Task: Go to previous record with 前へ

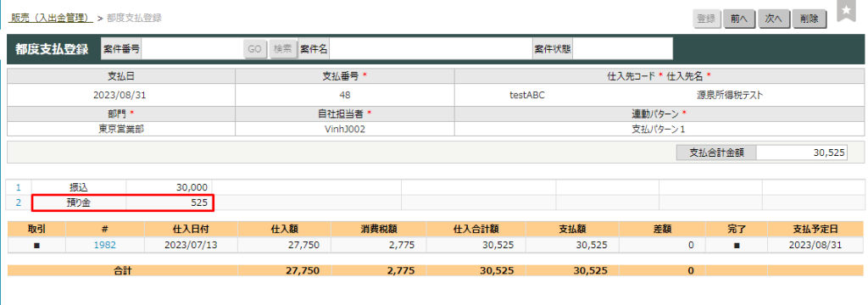Action: 739,19
